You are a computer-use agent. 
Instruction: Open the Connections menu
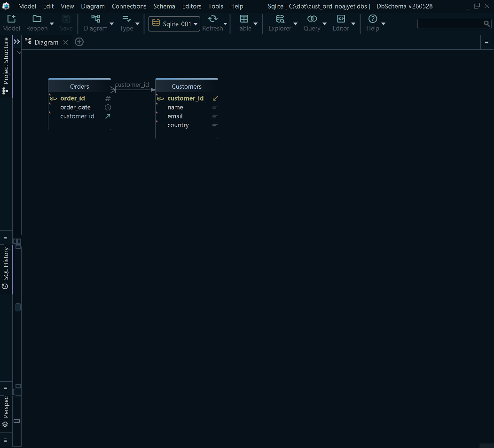(x=129, y=6)
